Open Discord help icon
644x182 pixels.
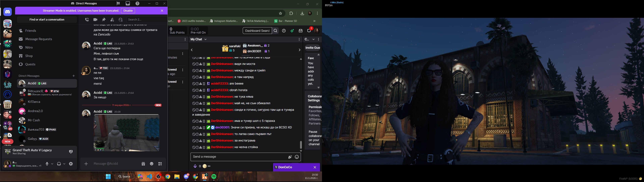(138, 4)
